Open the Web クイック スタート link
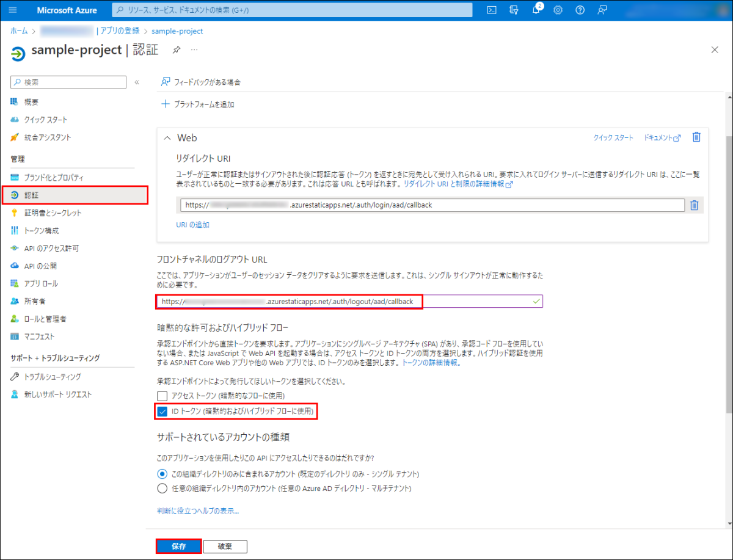This screenshot has height=560, width=733. coord(613,138)
